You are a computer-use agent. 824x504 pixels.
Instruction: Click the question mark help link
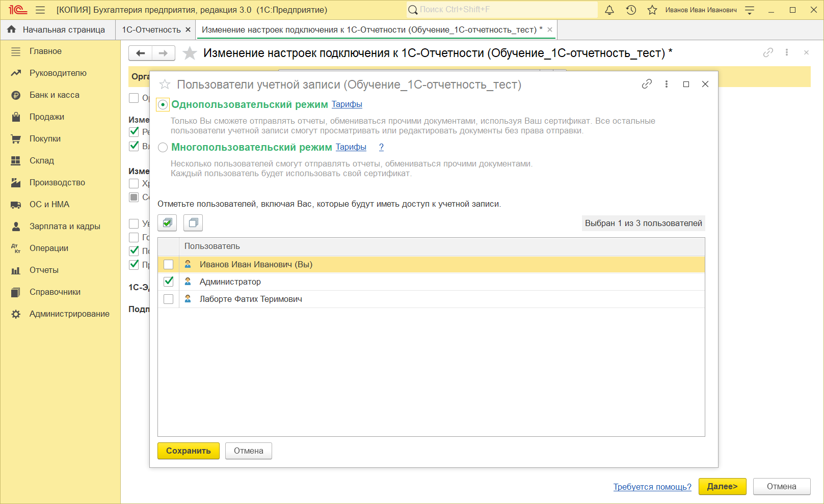(x=381, y=147)
